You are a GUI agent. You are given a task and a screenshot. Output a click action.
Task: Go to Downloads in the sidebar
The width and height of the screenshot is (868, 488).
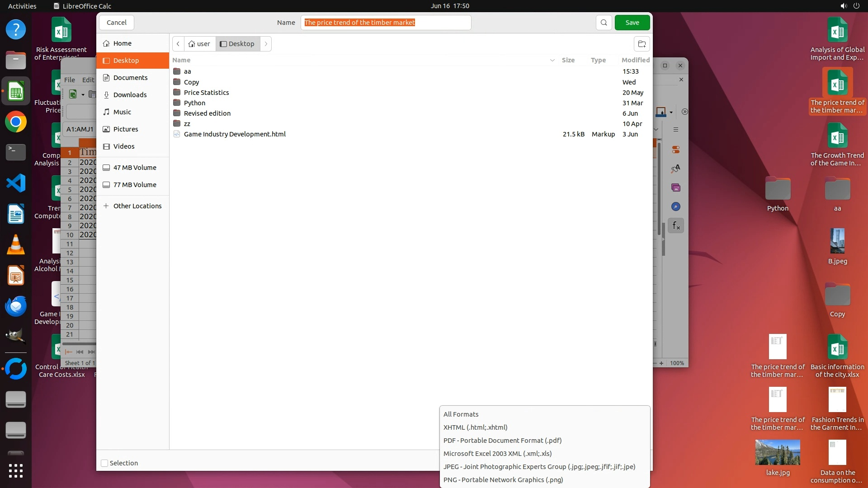(130, 95)
